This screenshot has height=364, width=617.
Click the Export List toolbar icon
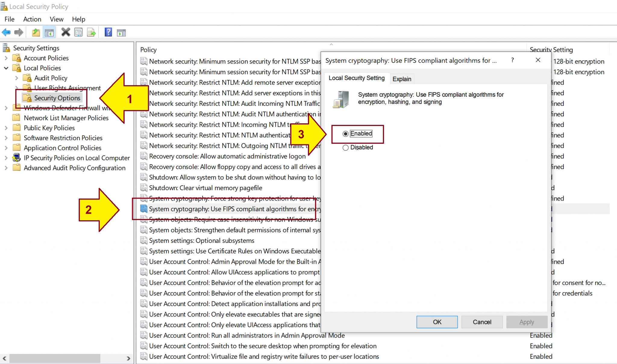[91, 32]
